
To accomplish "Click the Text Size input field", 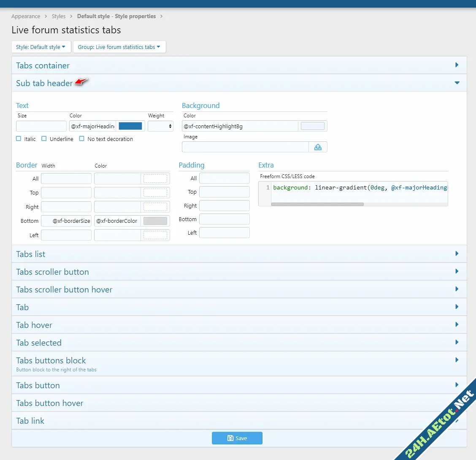I will [41, 126].
